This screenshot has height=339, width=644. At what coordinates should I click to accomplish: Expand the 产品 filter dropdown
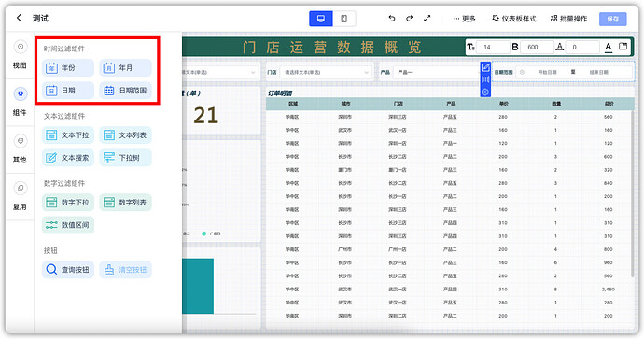436,72
